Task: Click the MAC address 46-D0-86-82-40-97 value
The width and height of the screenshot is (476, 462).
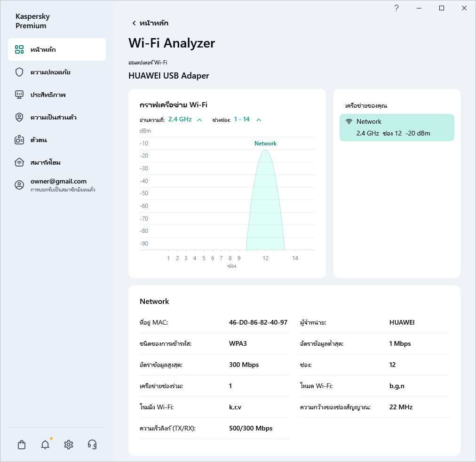Action: pyautogui.click(x=258, y=323)
